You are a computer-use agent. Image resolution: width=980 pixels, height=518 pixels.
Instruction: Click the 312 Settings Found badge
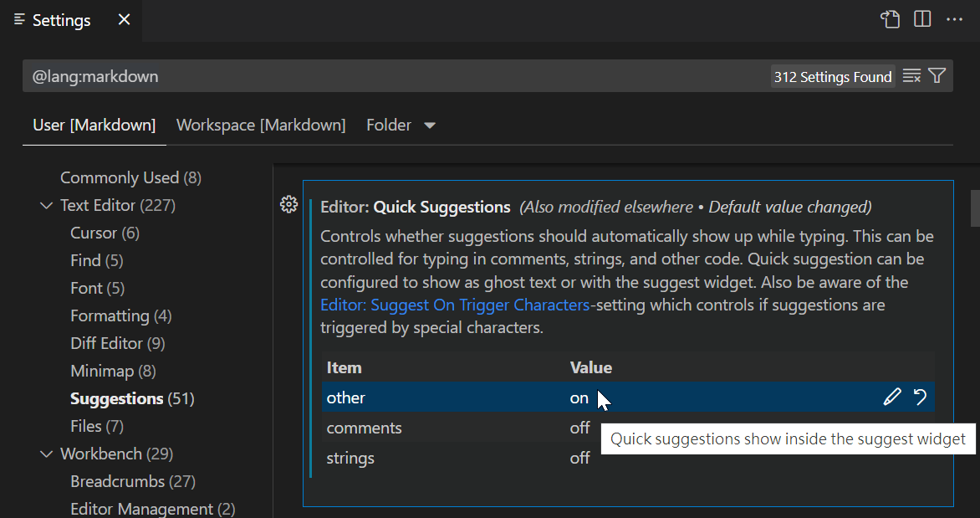(x=833, y=77)
